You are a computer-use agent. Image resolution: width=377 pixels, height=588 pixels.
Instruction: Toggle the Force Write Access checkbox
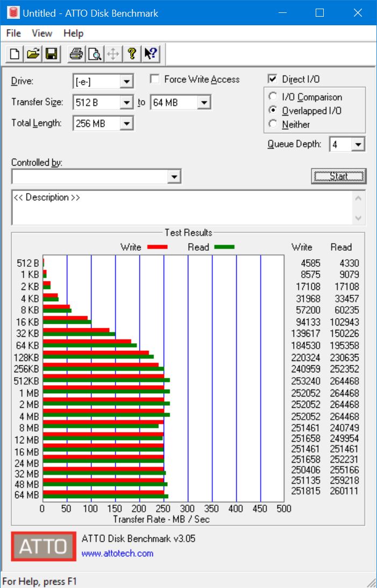tap(154, 79)
